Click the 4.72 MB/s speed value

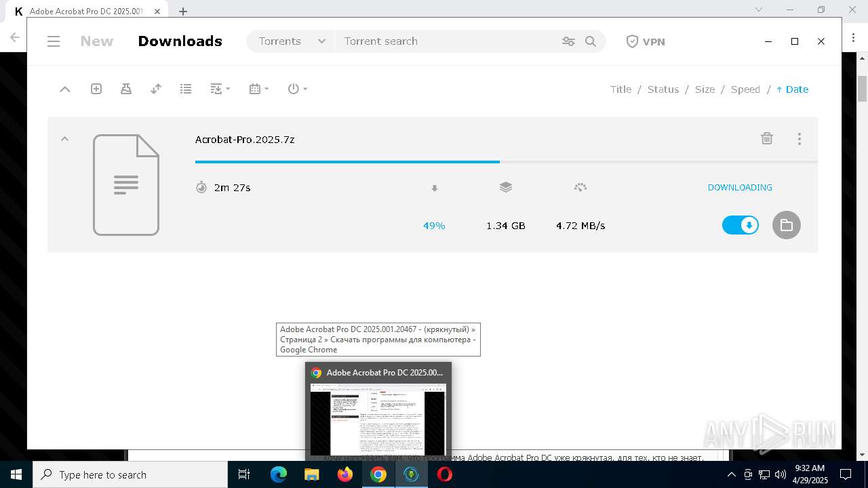[580, 226]
